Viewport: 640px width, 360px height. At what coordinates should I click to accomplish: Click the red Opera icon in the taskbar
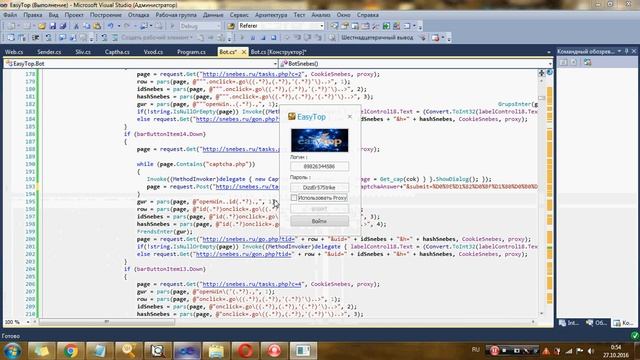point(245,350)
